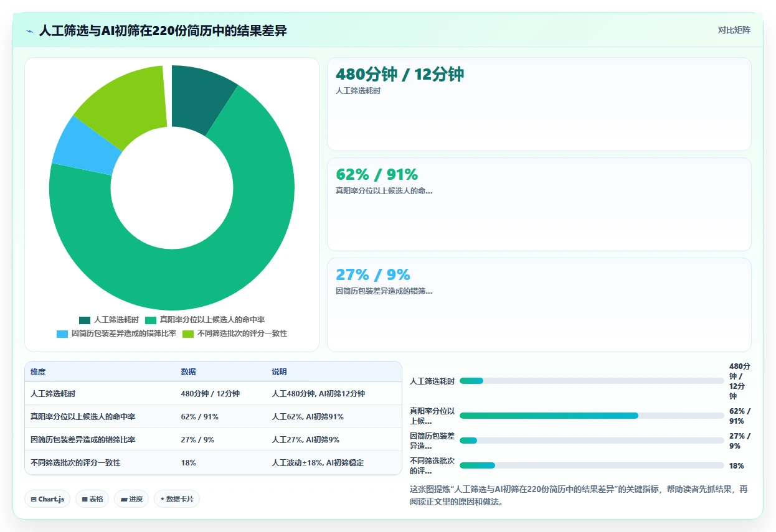Click the 人工筛选耗时 progress bar

pyautogui.click(x=592, y=381)
